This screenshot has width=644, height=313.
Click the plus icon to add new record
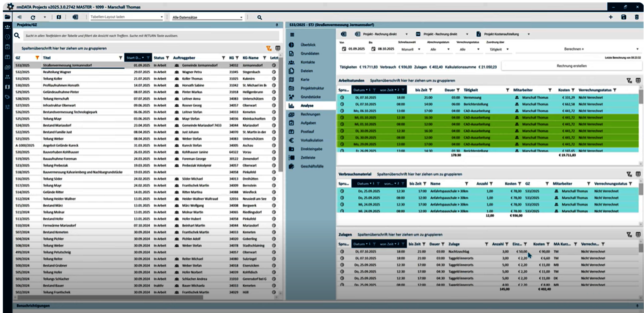pyautogui.click(x=611, y=17)
